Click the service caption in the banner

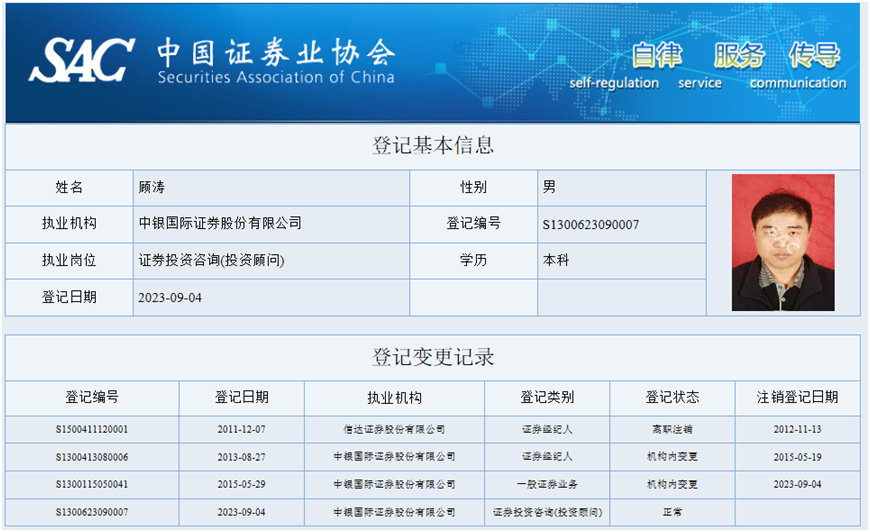pos(700,83)
